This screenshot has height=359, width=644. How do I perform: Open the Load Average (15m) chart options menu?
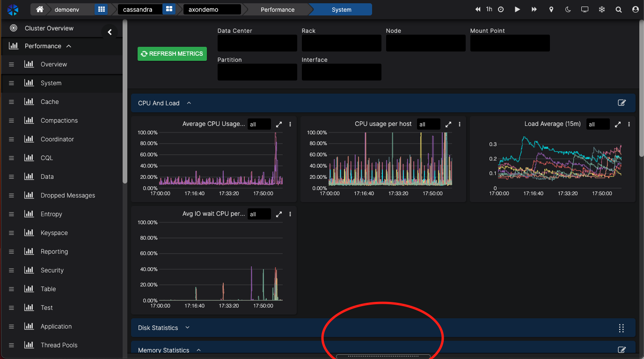[x=629, y=124]
